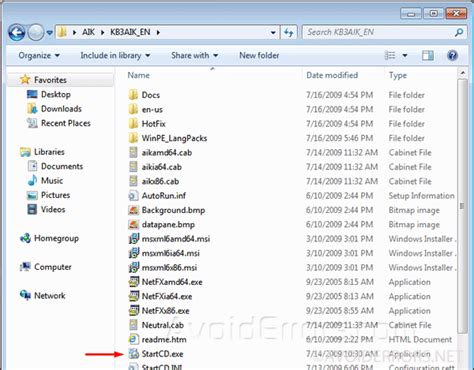Sort by the Type column header

coord(398,76)
